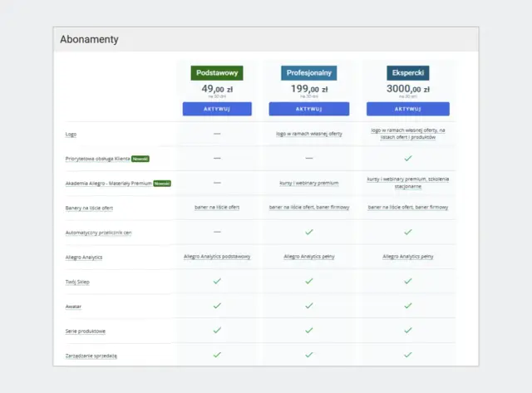Click Podstawowy dash in Priorytetowa obsługa row
The height and width of the screenshot is (393, 532).
coord(217,158)
